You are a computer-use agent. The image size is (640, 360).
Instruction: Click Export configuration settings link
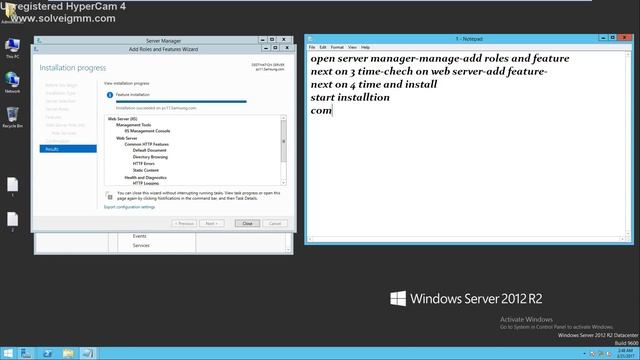tap(129, 207)
